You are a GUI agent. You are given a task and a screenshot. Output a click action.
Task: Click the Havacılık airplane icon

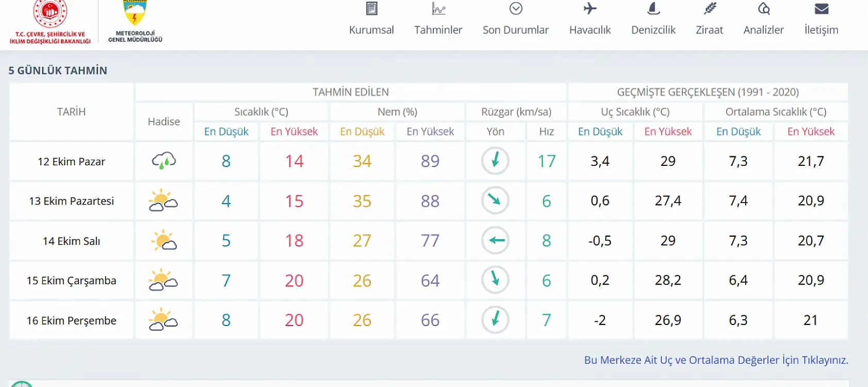(590, 9)
